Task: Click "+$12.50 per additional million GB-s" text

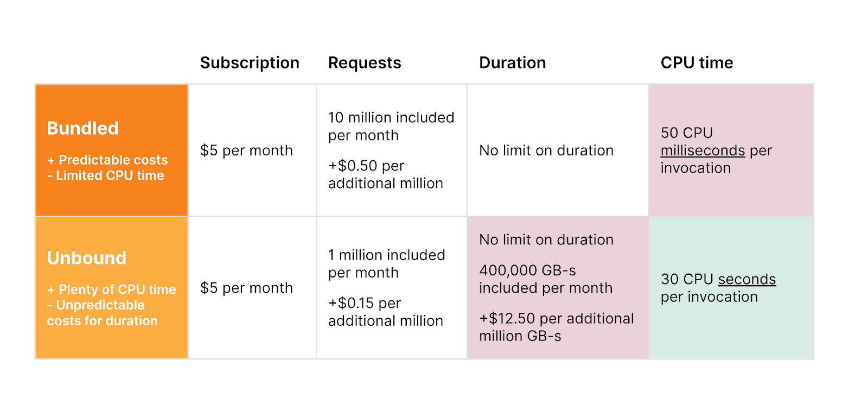Action: pos(556,327)
